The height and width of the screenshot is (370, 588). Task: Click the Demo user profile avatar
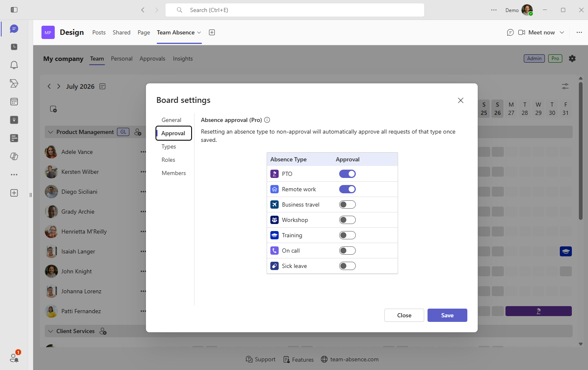[x=527, y=10]
